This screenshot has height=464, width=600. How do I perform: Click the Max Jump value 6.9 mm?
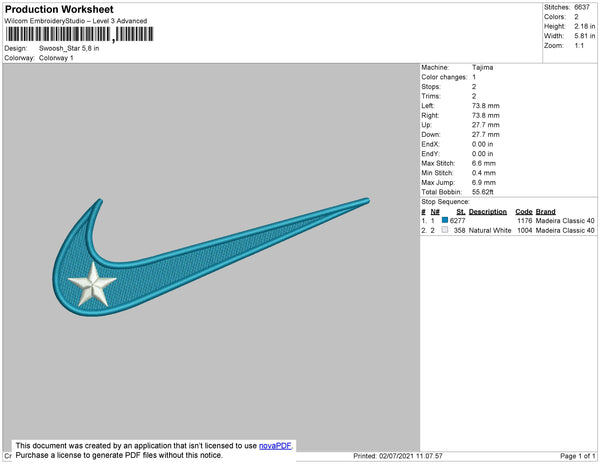click(484, 182)
